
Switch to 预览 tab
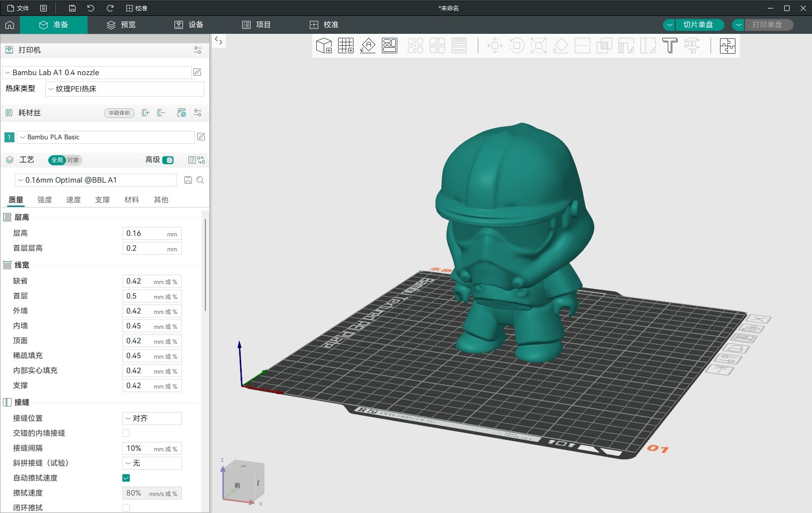pos(121,25)
